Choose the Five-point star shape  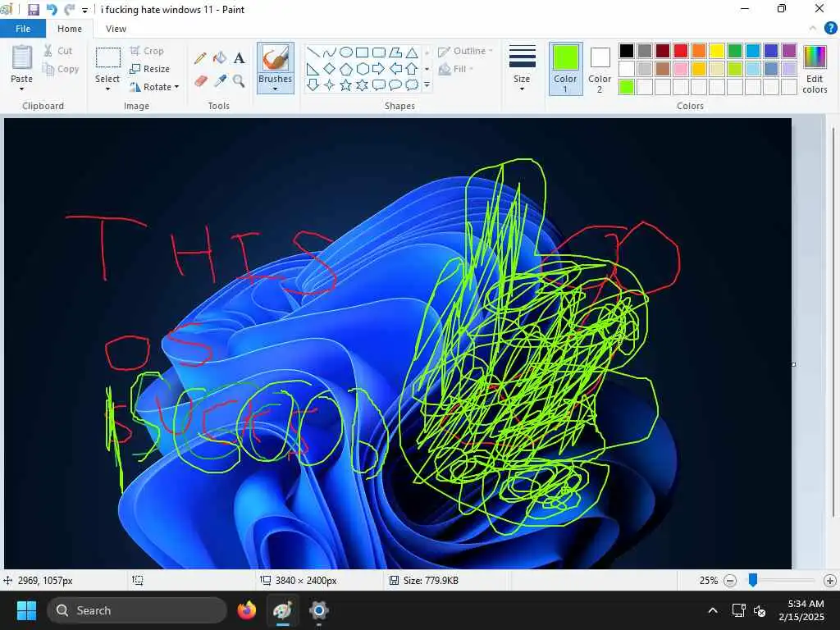coord(346,84)
